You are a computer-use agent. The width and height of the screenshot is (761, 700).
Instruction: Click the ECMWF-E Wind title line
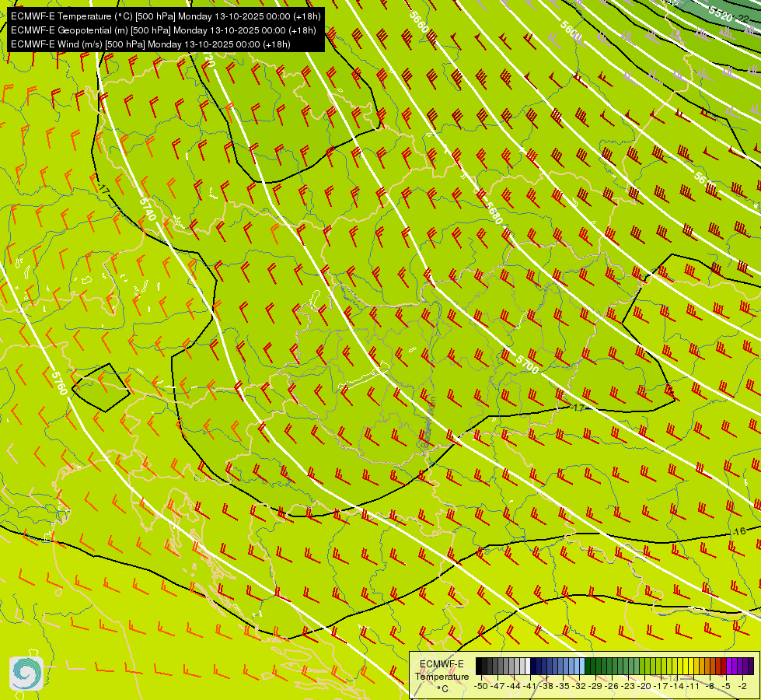click(x=151, y=44)
